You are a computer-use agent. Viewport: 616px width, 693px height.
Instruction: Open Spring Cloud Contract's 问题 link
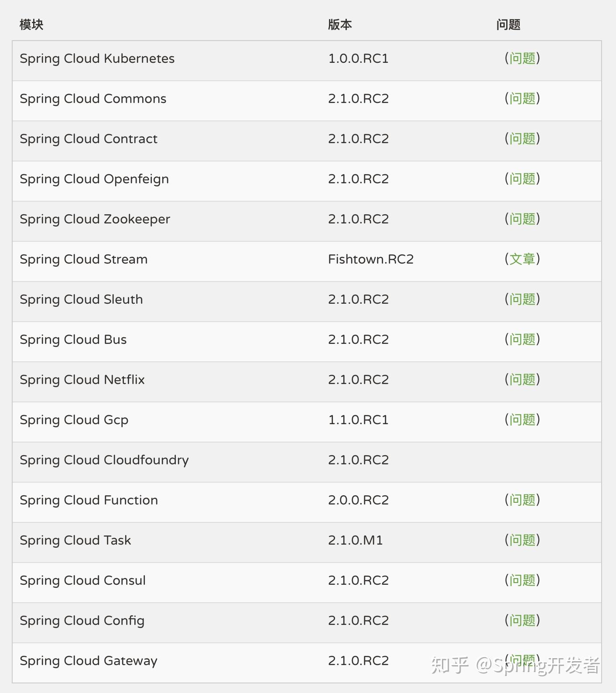point(522,139)
